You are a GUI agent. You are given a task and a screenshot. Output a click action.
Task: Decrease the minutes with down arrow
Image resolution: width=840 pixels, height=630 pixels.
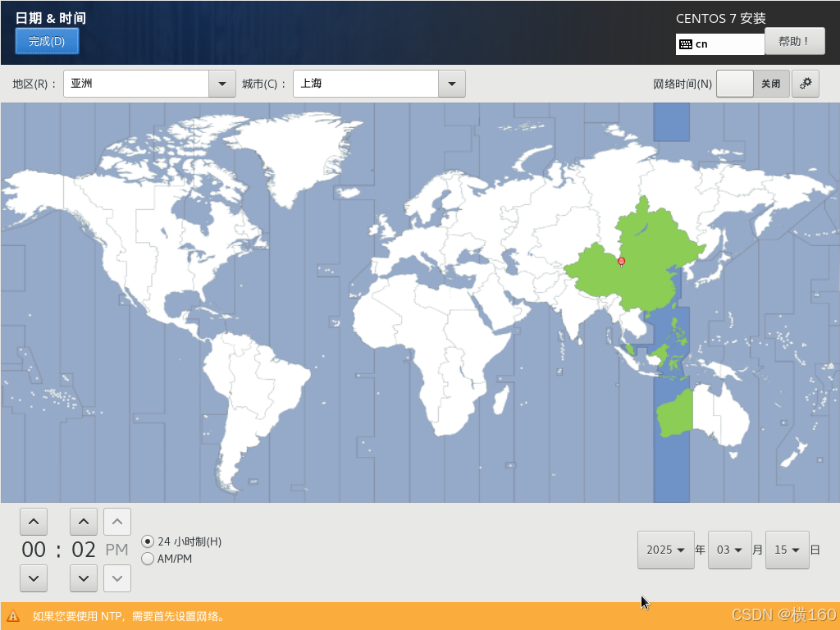pos(84,578)
